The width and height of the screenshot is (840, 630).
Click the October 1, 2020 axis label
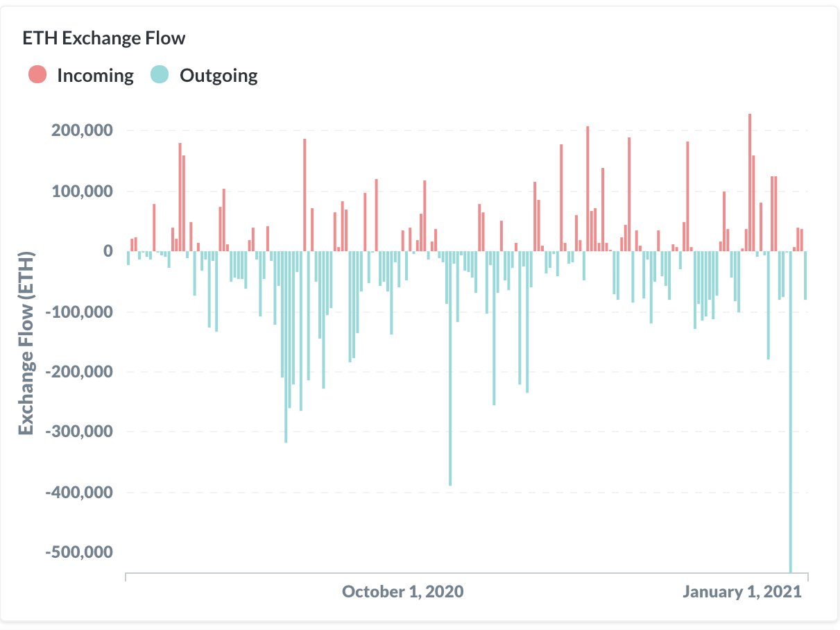403,592
